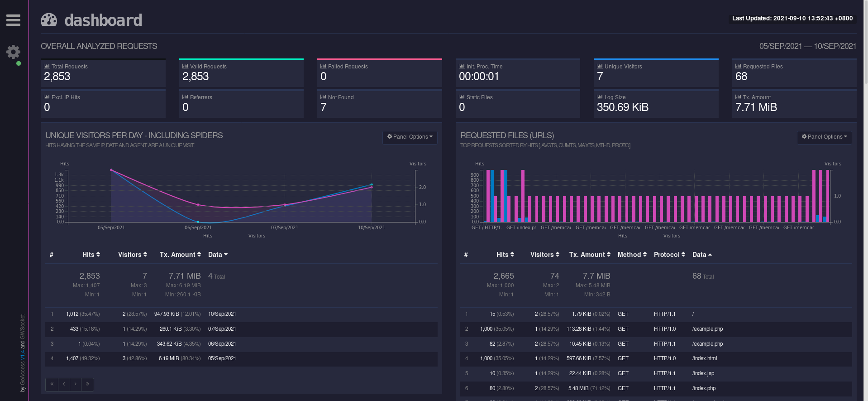The height and width of the screenshot is (401, 868).
Task: Select the 05/Sep/2021 row in visitors table
Action: click(x=241, y=358)
